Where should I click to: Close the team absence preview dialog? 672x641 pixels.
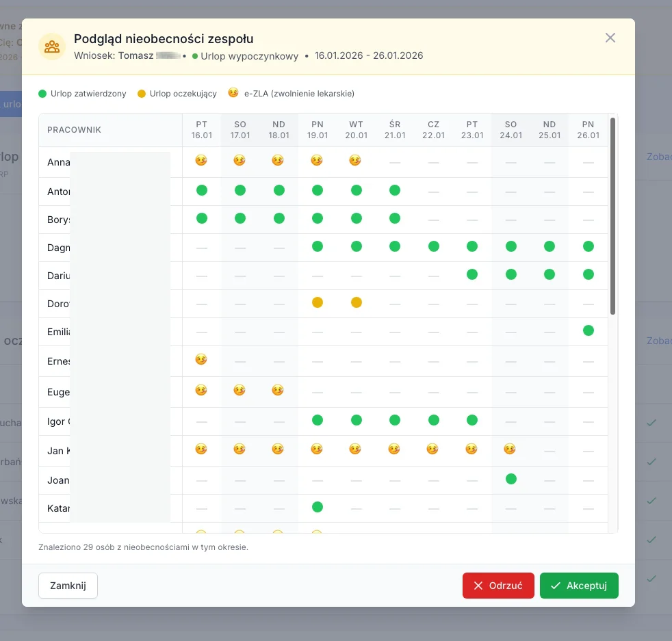tap(610, 38)
